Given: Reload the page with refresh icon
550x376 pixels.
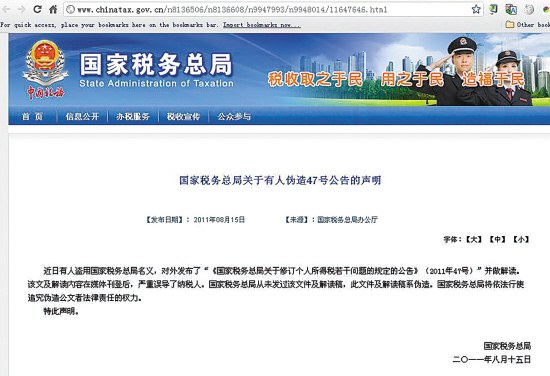Looking at the screenshot, I should 37,9.
